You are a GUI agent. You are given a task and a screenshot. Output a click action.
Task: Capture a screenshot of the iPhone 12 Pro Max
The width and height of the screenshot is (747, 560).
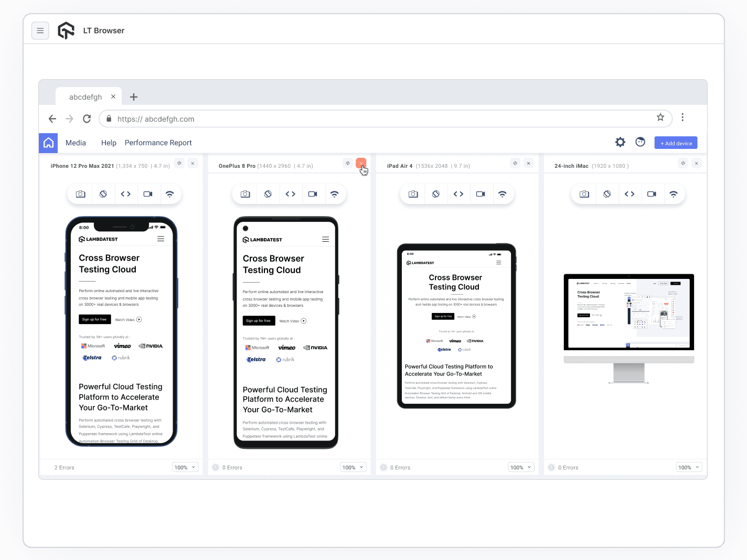click(x=79, y=193)
